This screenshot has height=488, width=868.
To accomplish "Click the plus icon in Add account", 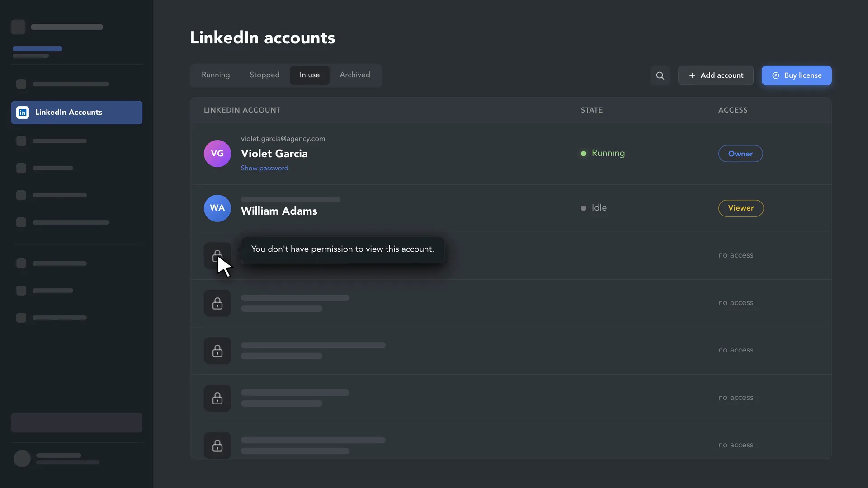I will [x=692, y=75].
